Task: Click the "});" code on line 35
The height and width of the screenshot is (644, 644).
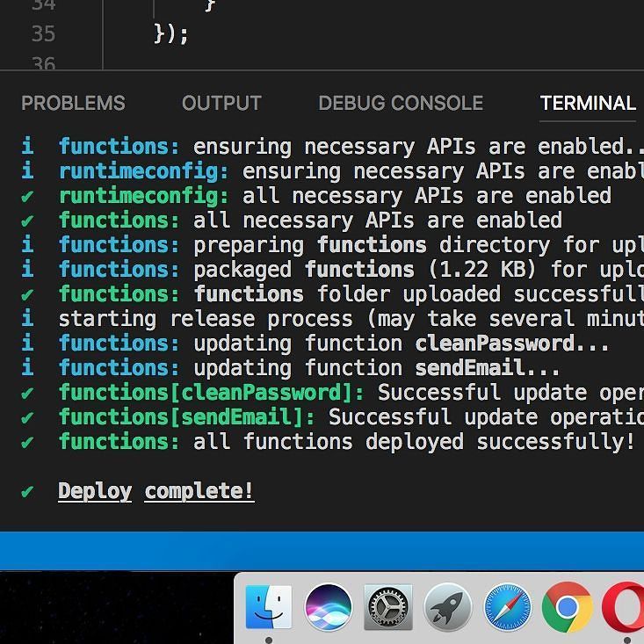Action: coord(171,33)
